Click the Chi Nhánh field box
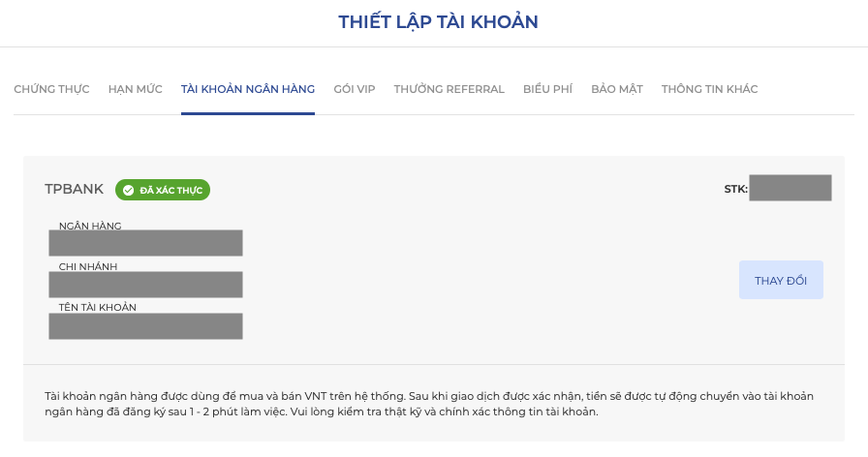 tap(145, 285)
